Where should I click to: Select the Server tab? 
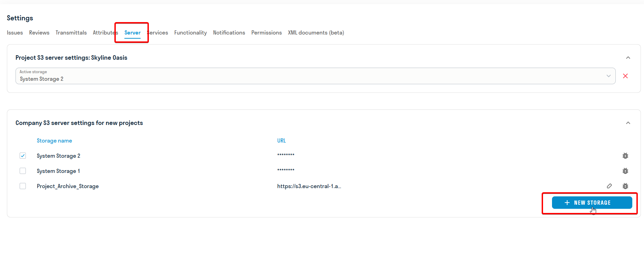[x=132, y=33]
